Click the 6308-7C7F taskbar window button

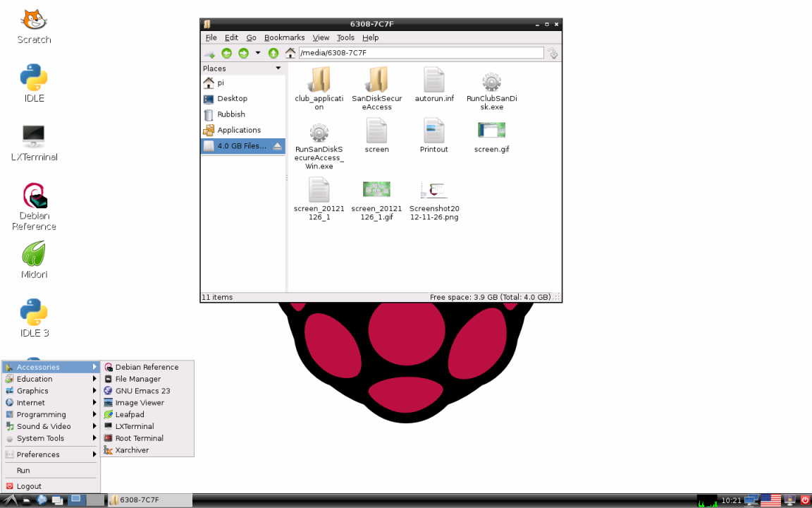click(x=150, y=500)
